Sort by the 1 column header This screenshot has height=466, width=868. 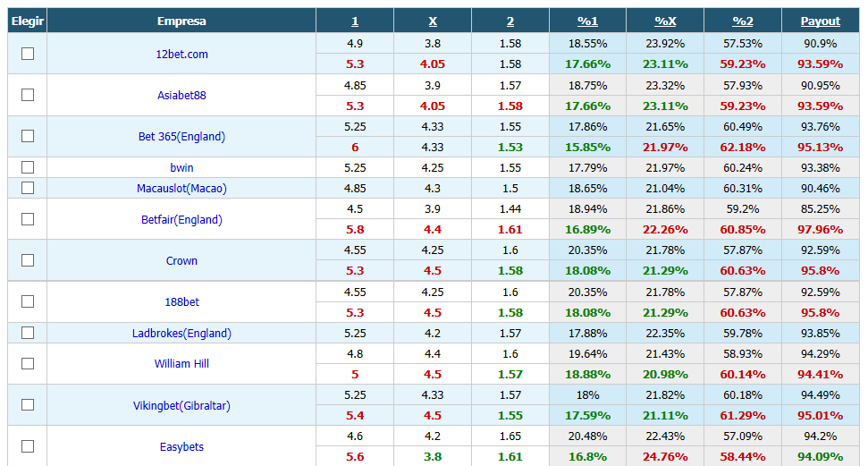(x=355, y=21)
